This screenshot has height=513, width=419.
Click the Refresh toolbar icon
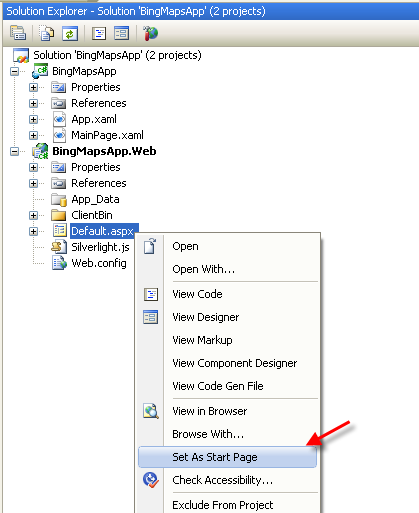tap(70, 33)
